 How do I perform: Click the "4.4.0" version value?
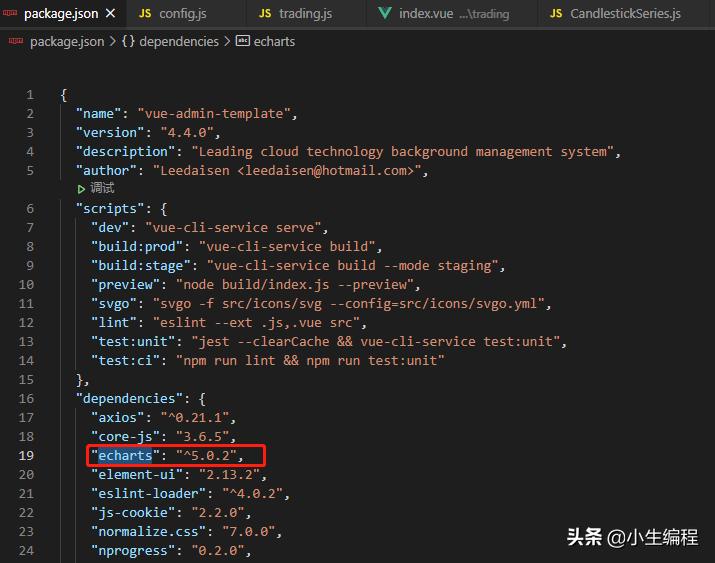187,133
